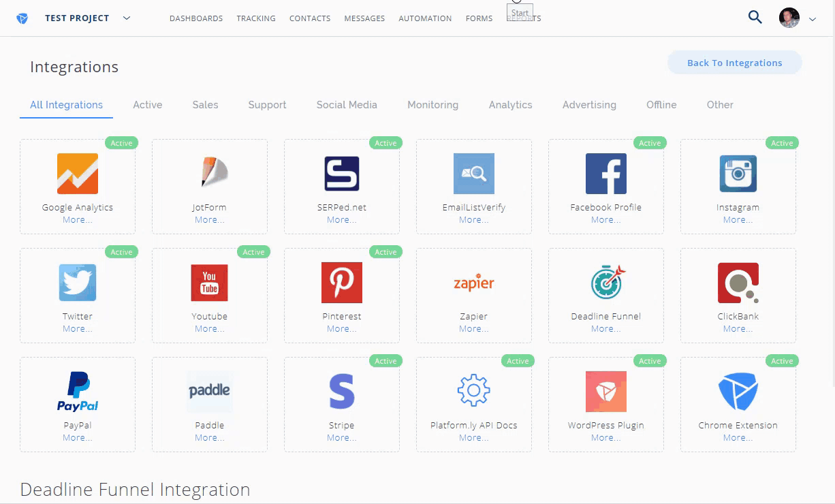Click the Paddle logo
This screenshot has width=835, height=504.
pos(210,392)
